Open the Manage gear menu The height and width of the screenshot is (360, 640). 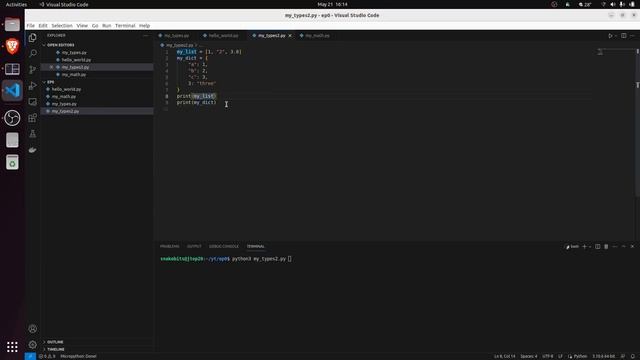pos(33,344)
